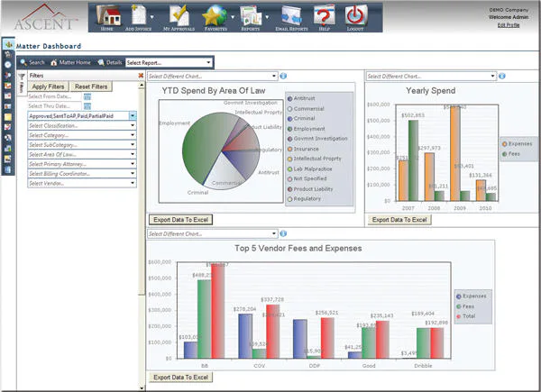
Task: Toggle Product Liability in the pie legend
Action: point(310,189)
